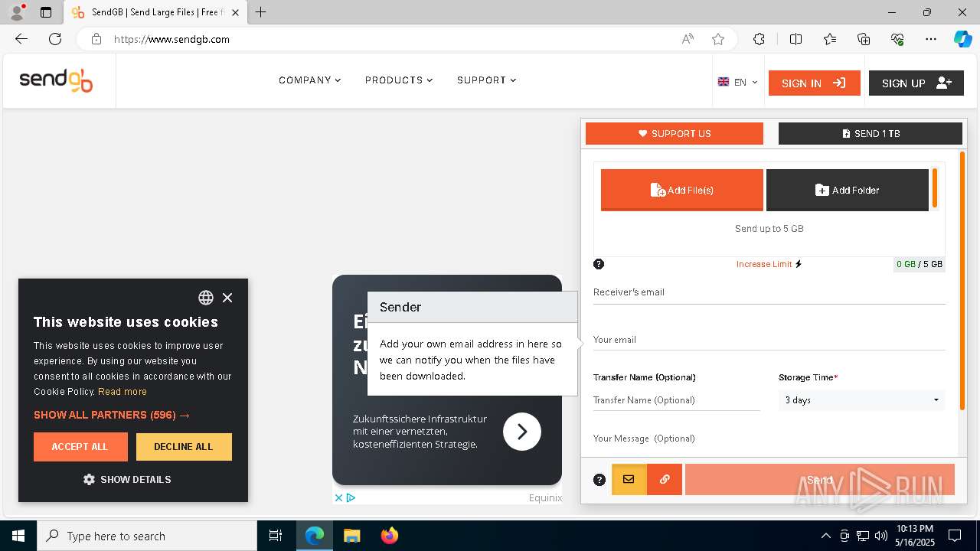Click the Read aloud icon
This screenshot has width=980, height=551.
point(688,39)
